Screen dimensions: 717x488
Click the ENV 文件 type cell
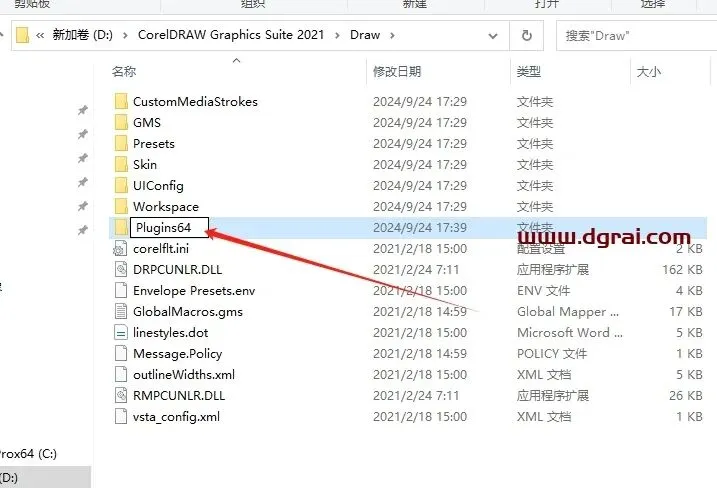click(x=543, y=290)
